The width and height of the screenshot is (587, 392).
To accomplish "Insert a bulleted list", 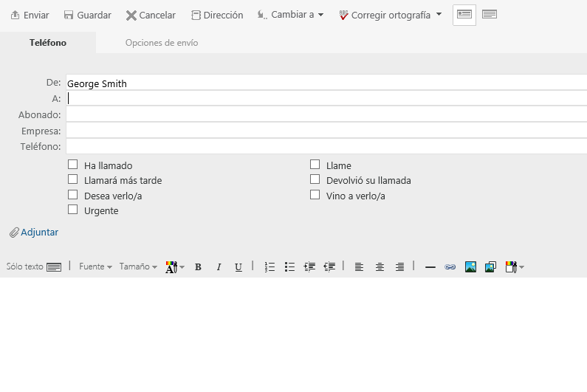I will [x=289, y=267].
